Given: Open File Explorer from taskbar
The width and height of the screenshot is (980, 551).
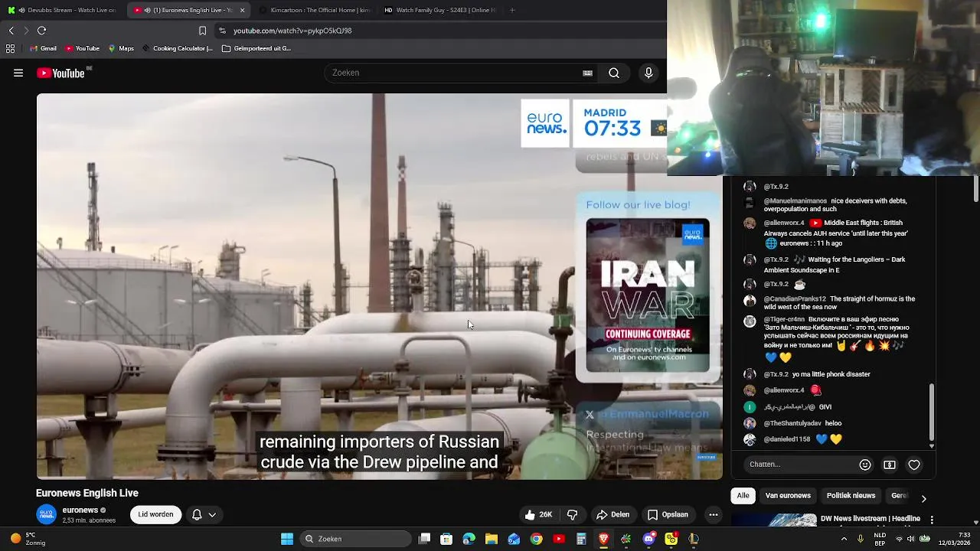Looking at the screenshot, I should click(491, 539).
